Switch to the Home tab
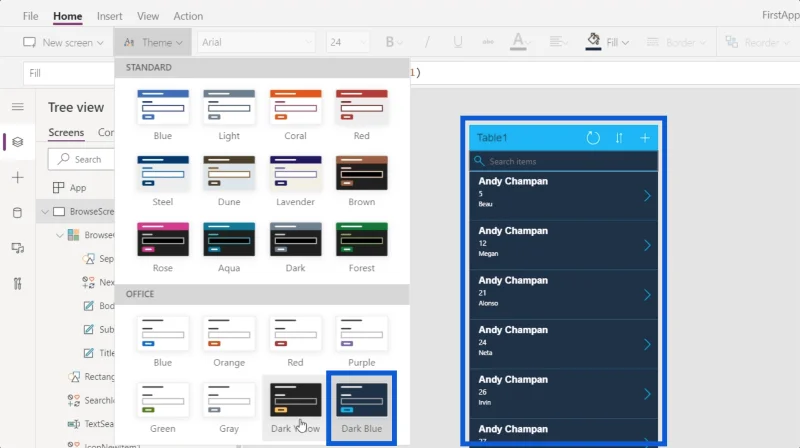Screen dimensions: 800x448 [x=67, y=16]
